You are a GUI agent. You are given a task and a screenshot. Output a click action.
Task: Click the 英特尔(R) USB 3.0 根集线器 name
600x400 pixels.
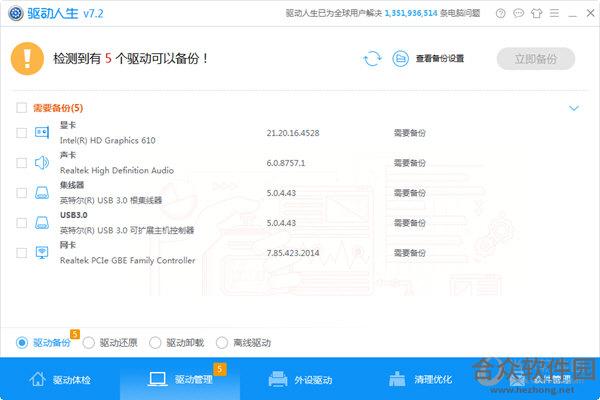click(x=111, y=200)
